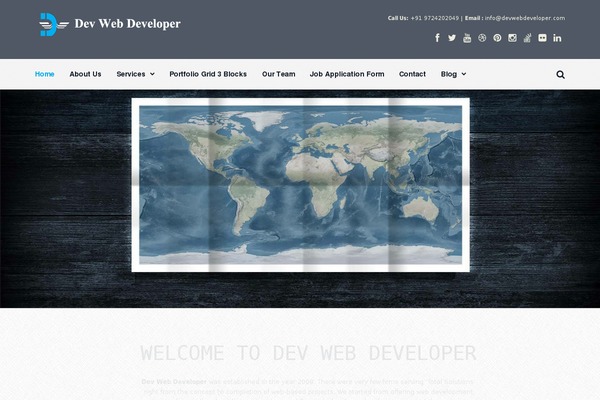Open the Job Application Form page
Viewport: 600px width, 400px height.
[347, 74]
